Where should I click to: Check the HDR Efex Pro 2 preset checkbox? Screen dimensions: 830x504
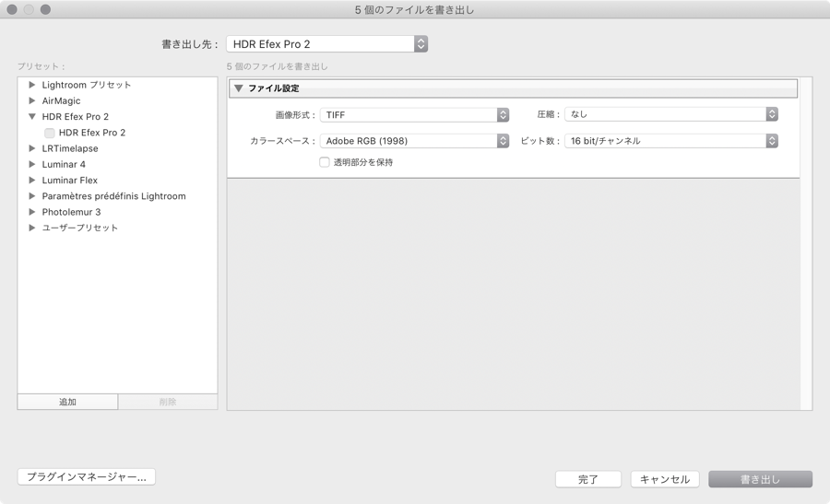tap(50, 133)
